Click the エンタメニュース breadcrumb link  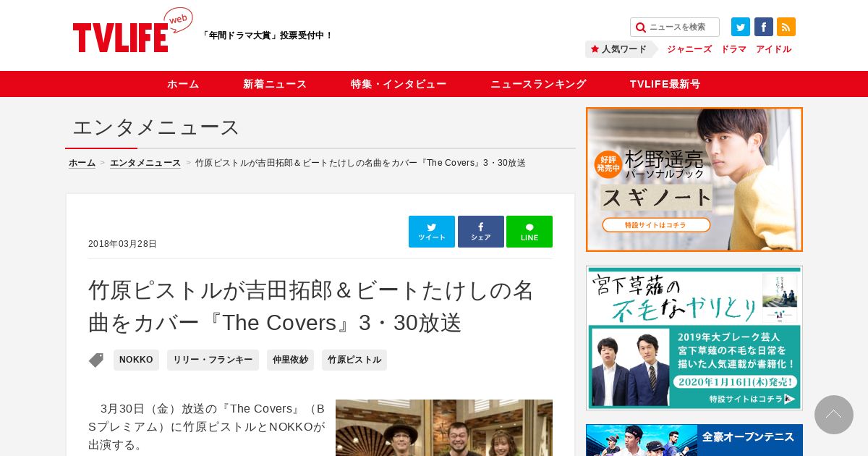click(x=145, y=163)
